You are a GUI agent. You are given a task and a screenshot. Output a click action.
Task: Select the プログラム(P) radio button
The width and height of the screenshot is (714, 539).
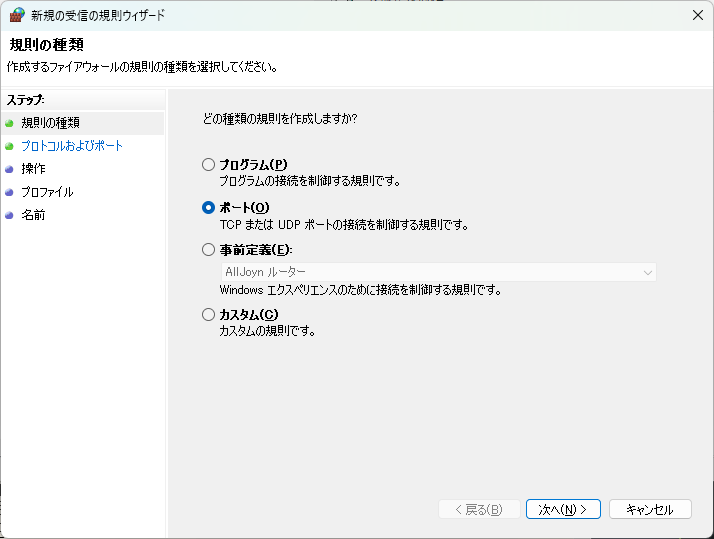click(208, 165)
